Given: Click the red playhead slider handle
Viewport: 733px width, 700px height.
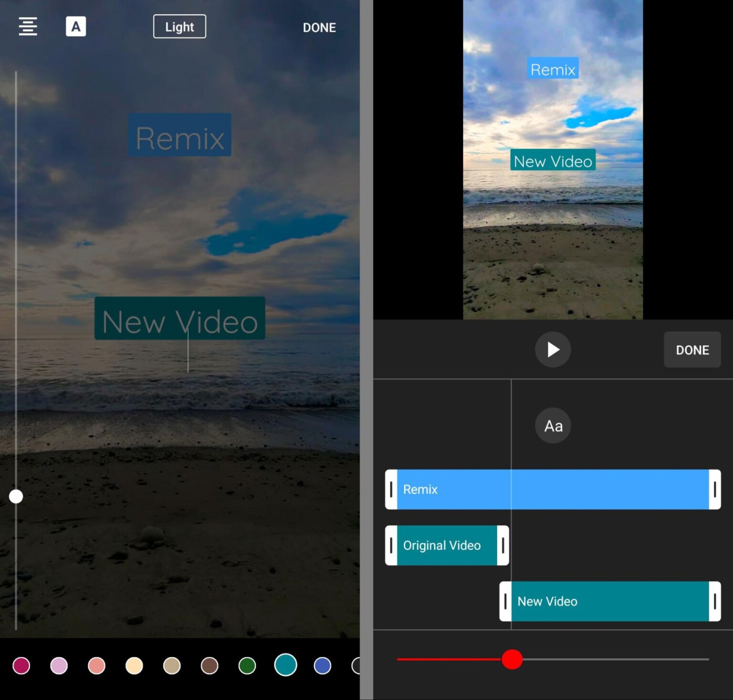Looking at the screenshot, I should coord(512,660).
